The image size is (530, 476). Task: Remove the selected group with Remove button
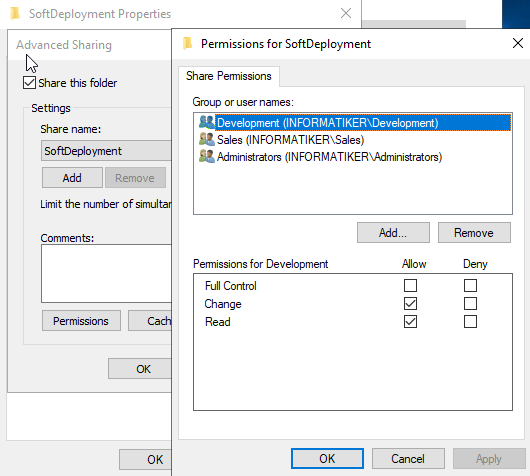pos(474,233)
